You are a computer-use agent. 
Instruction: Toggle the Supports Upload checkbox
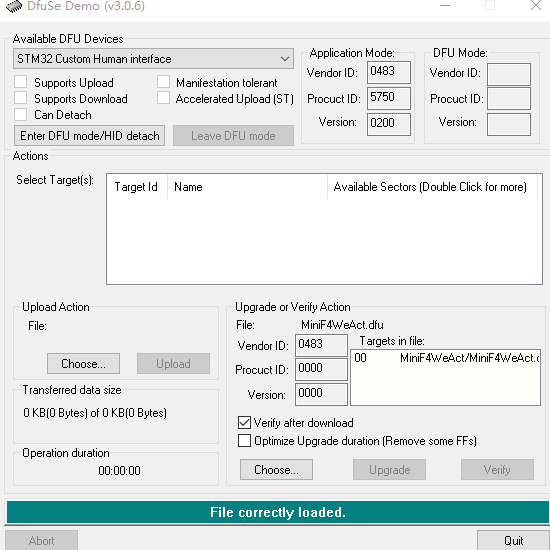20,82
